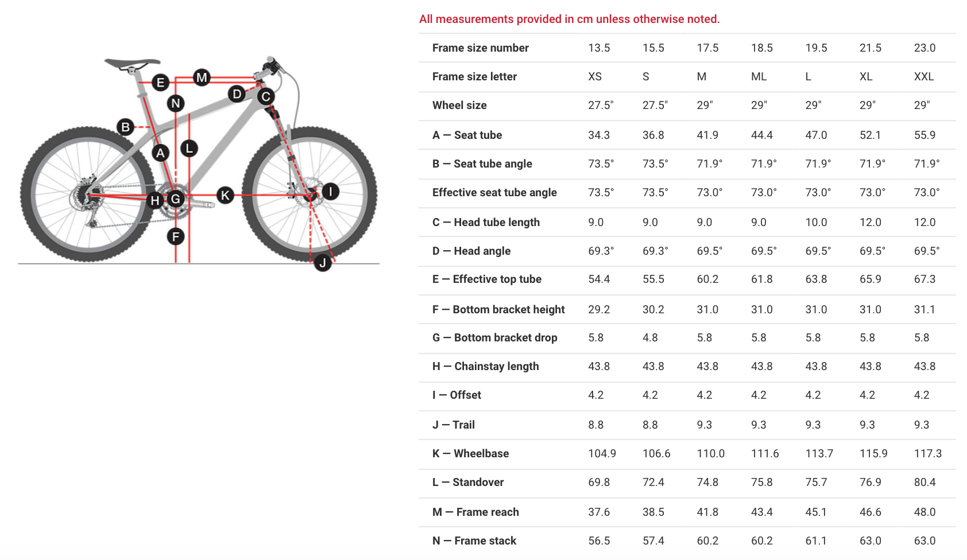Select the E effective top tube marker
The height and width of the screenshot is (560, 967).
tap(161, 82)
